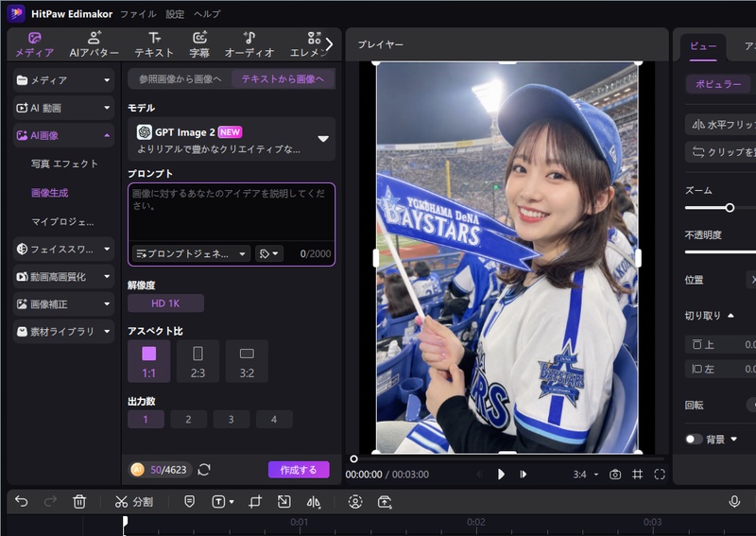Click the mirror flip icon in timeline toolbar
756x536 pixels.
314,502
